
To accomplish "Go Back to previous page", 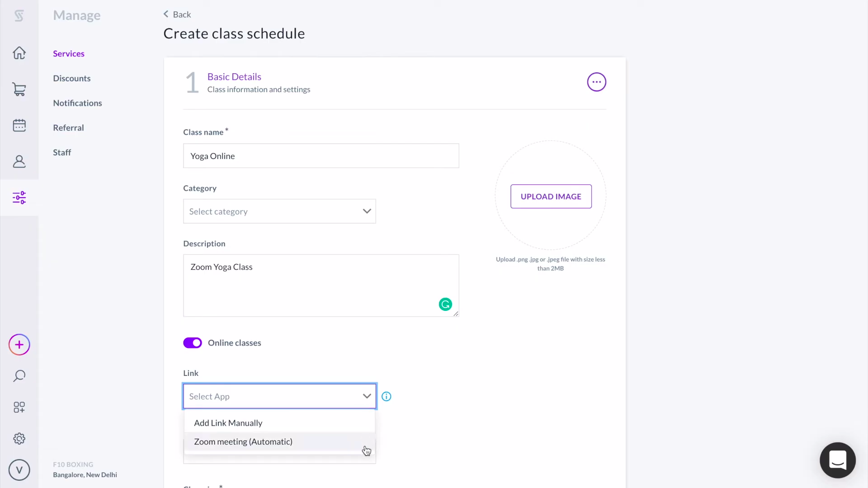I will point(177,14).
